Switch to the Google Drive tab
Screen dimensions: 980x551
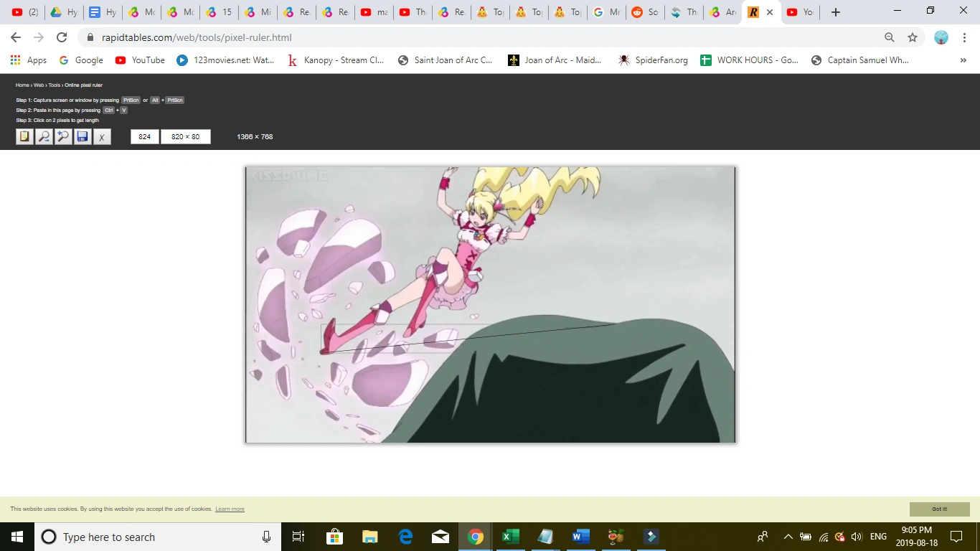pyautogui.click(x=64, y=12)
